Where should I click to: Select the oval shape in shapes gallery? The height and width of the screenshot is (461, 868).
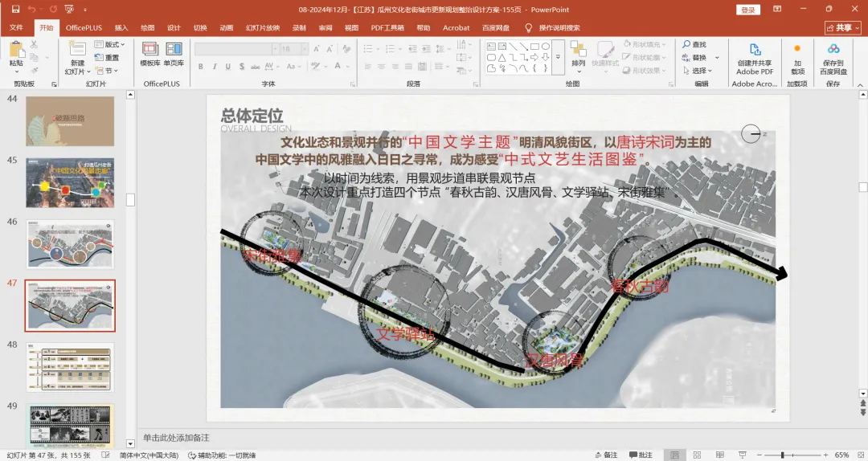(x=545, y=47)
